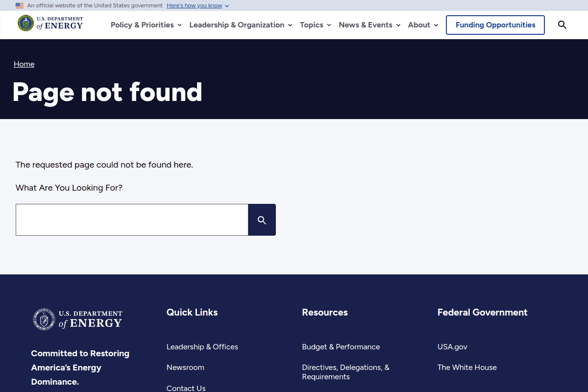Image resolution: width=588 pixels, height=392 pixels.
Task: Click the US flag icon in banner
Action: 20,5
